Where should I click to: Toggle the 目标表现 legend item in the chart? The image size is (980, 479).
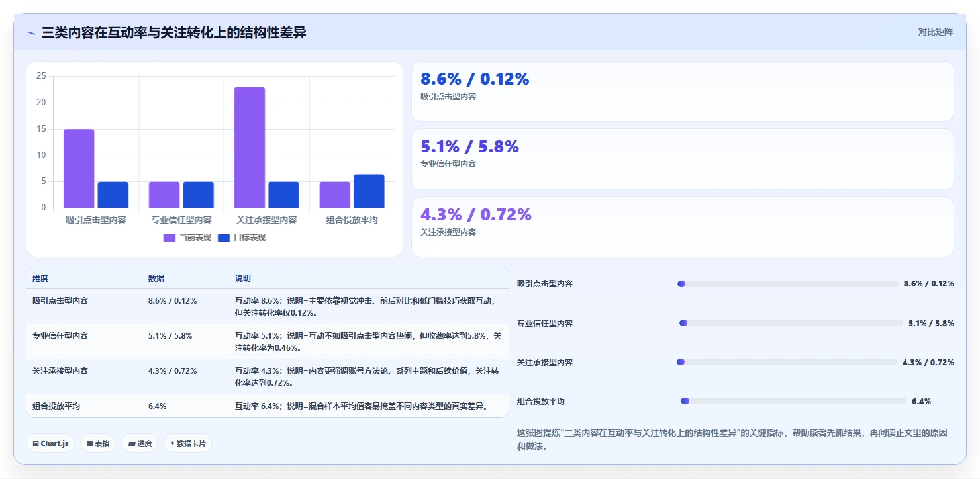(242, 238)
